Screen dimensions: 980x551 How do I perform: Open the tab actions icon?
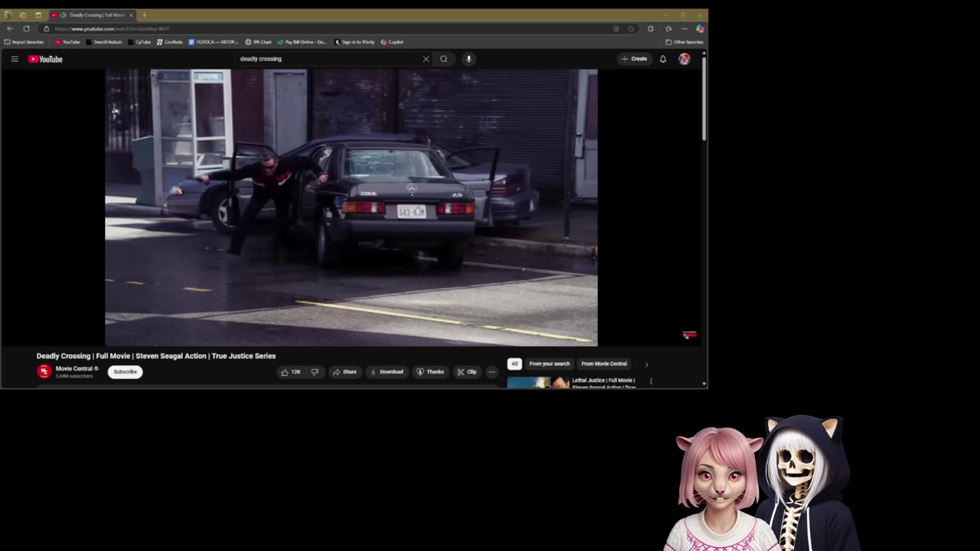point(23,15)
